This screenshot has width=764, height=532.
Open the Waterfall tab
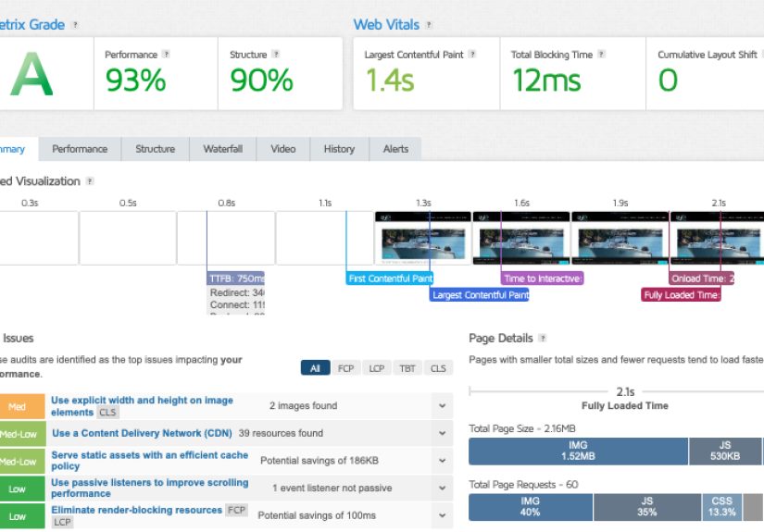coord(222,149)
